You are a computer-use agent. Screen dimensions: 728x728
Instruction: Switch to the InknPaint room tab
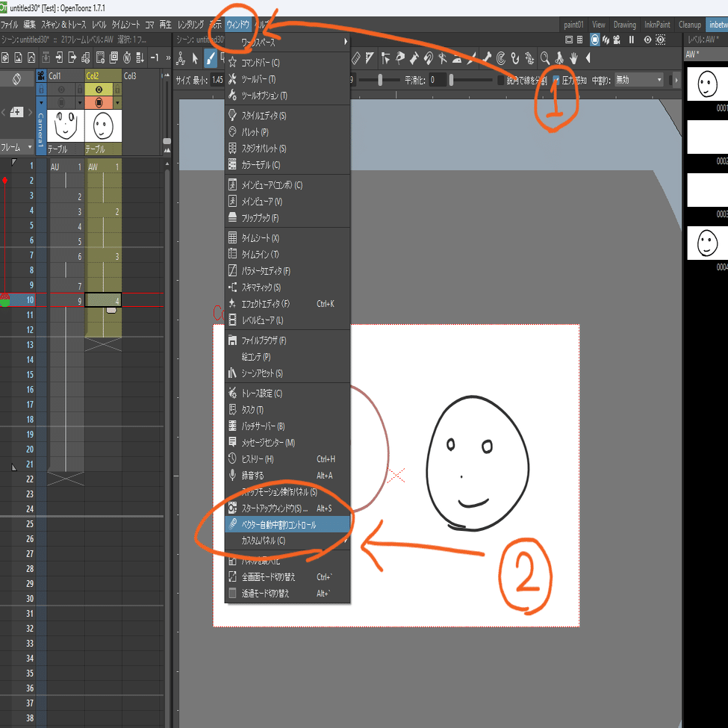coord(656,24)
